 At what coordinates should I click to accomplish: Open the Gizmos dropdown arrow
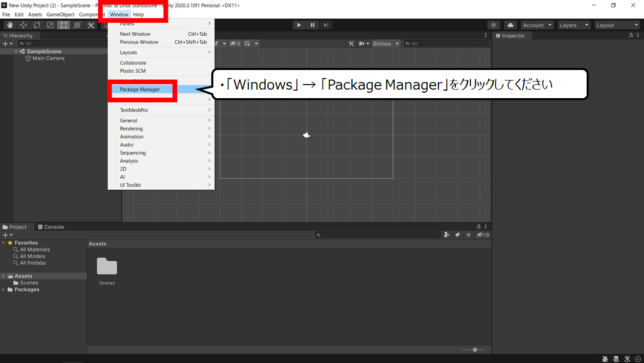click(397, 44)
